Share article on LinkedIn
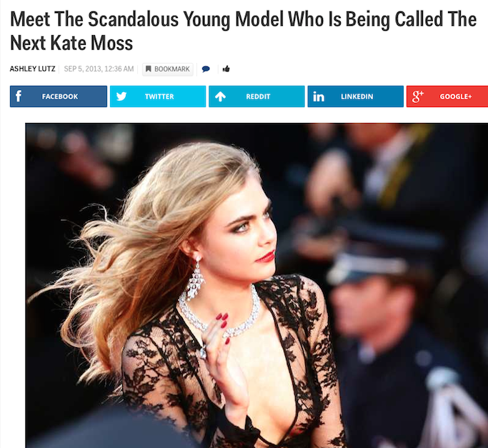The width and height of the screenshot is (488, 448). click(355, 96)
